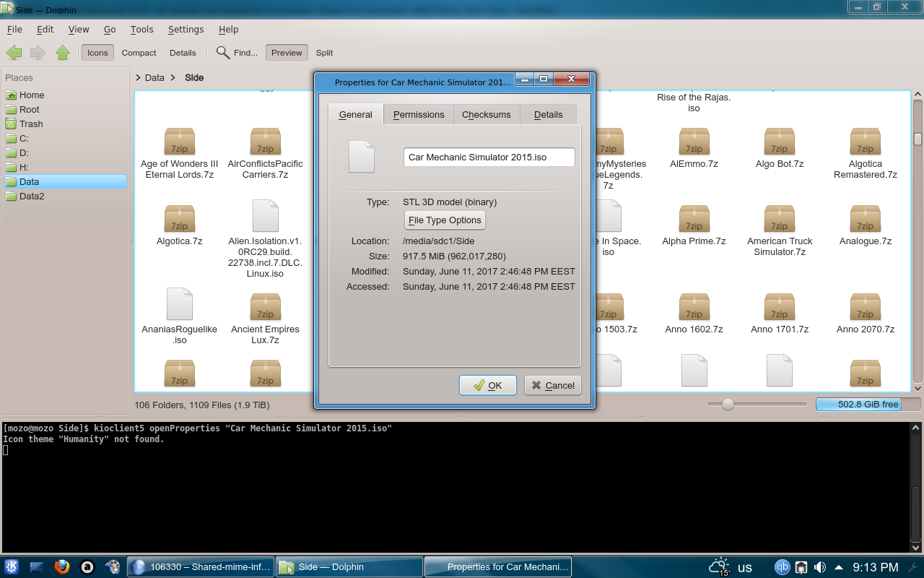Expand breadcrumb arrow before Data

[138, 77]
